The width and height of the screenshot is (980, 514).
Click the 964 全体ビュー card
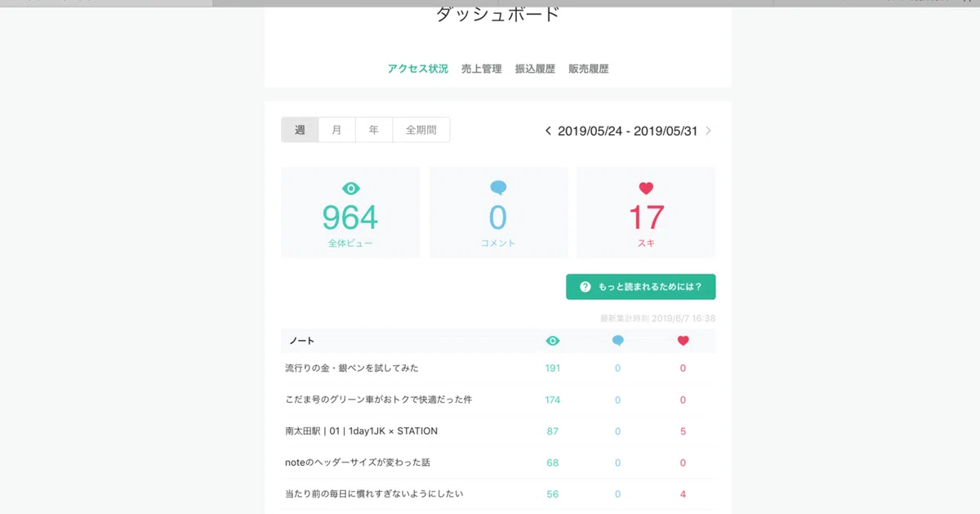[x=350, y=212]
